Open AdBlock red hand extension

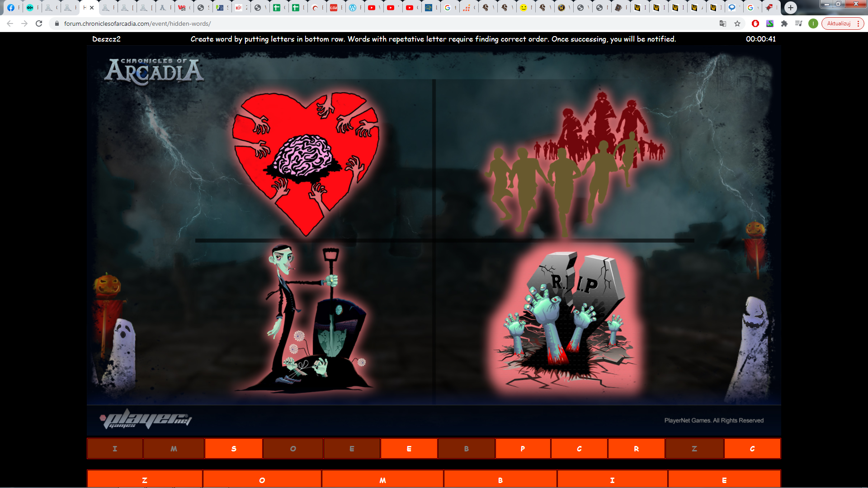pyautogui.click(x=755, y=23)
